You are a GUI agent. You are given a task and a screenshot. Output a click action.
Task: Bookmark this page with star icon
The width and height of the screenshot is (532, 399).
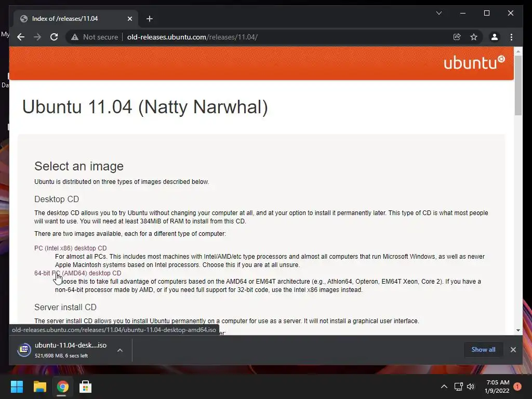tap(474, 37)
